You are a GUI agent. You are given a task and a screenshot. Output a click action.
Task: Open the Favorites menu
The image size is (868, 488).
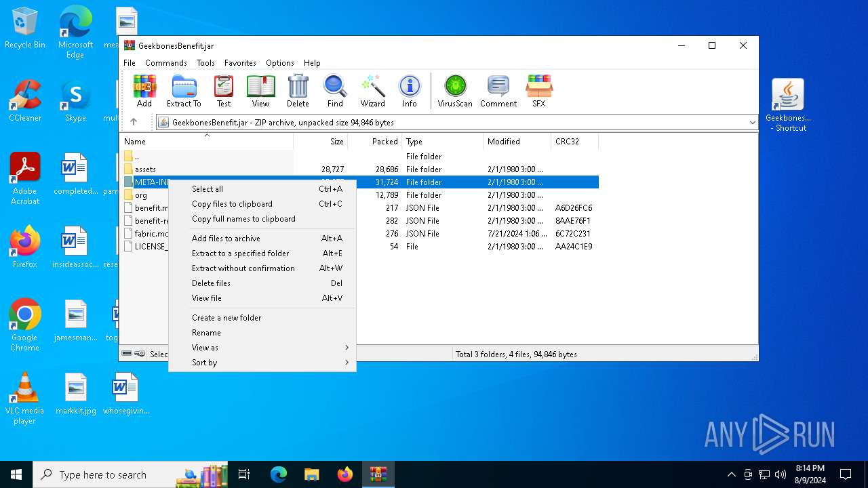(x=240, y=63)
